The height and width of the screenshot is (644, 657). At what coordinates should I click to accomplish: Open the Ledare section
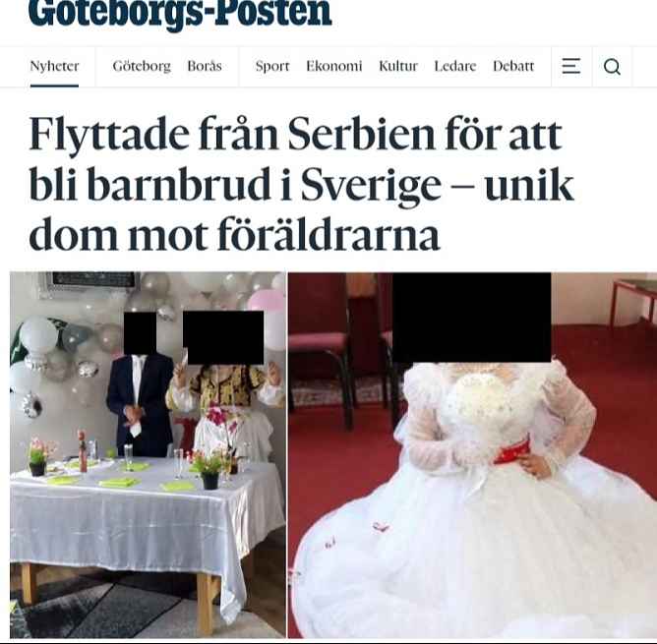pos(455,66)
